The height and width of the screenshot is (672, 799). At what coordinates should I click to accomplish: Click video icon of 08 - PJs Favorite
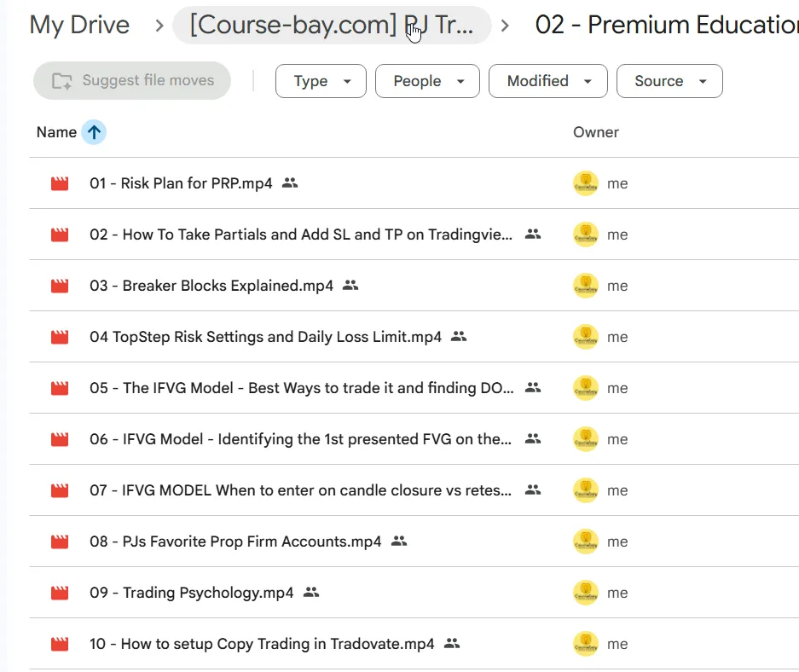pos(60,542)
